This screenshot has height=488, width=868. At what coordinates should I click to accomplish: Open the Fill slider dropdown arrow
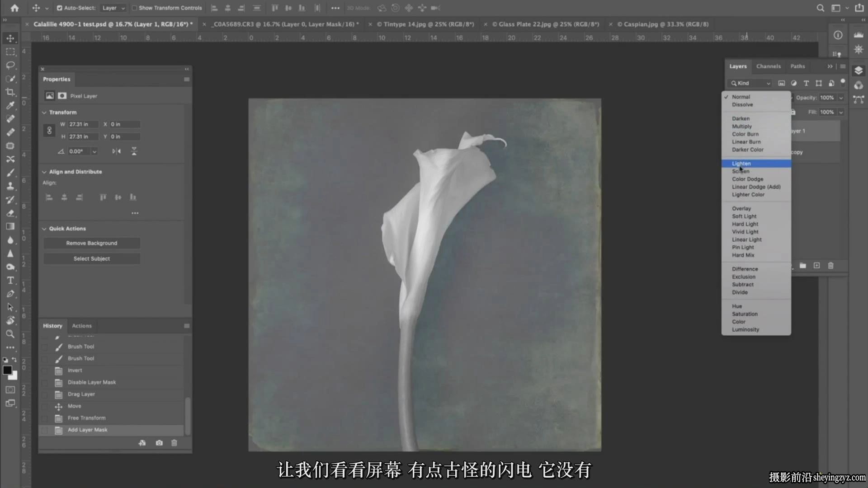pos(841,112)
